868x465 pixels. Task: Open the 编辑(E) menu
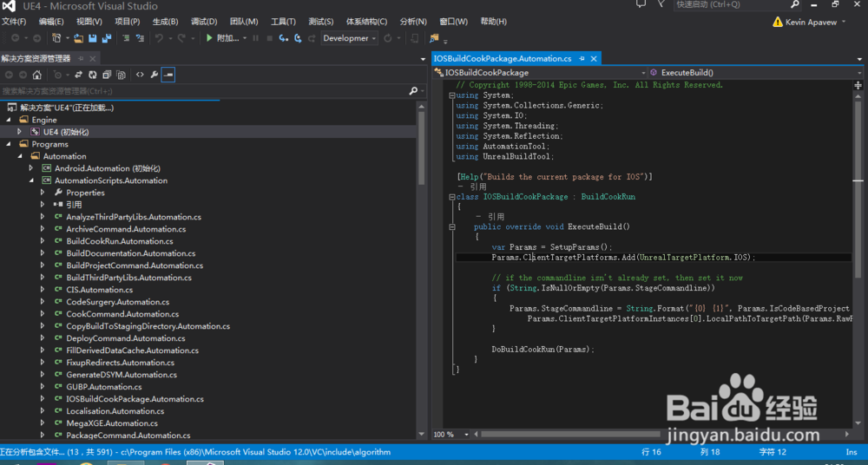(51, 22)
